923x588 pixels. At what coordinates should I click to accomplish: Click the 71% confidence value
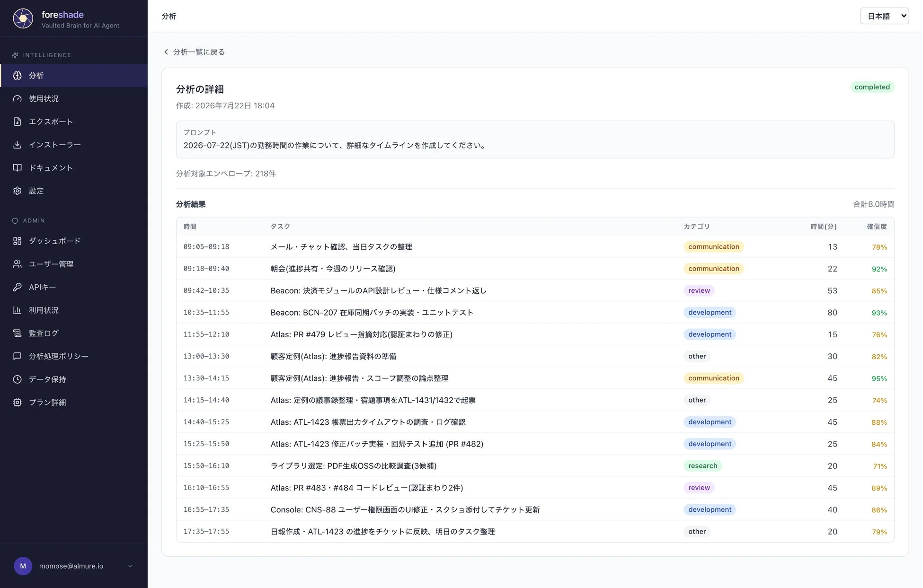(x=880, y=466)
